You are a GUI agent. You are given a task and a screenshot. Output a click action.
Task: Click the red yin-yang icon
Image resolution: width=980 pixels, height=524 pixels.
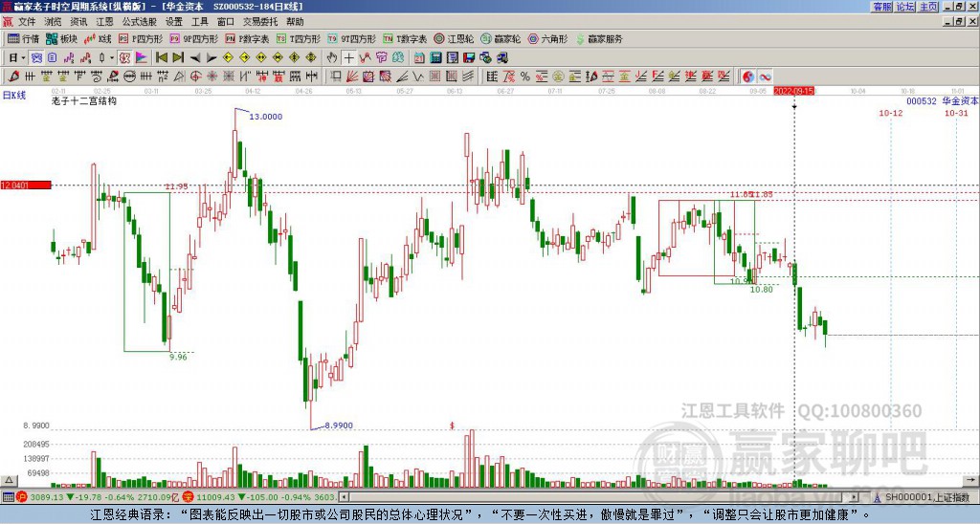click(748, 76)
